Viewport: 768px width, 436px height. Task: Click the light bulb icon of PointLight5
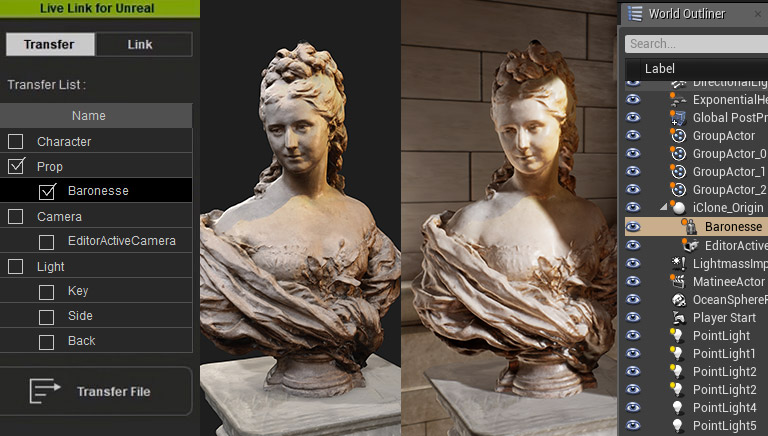click(677, 425)
